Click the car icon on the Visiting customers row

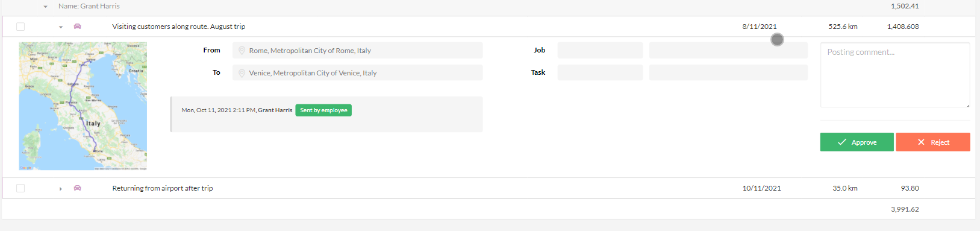click(x=77, y=27)
